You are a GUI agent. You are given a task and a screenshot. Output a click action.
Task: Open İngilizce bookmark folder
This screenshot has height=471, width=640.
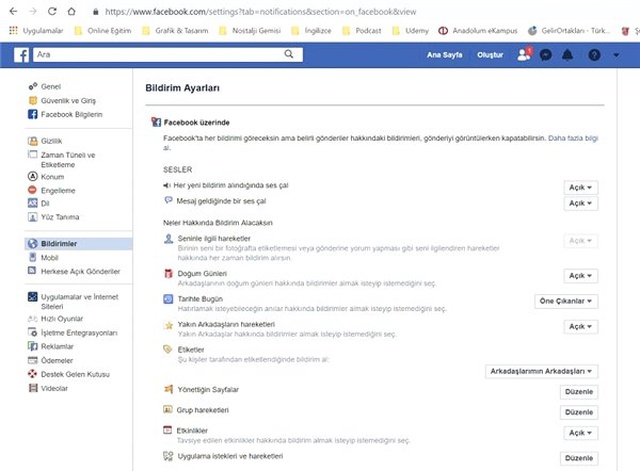point(311,31)
